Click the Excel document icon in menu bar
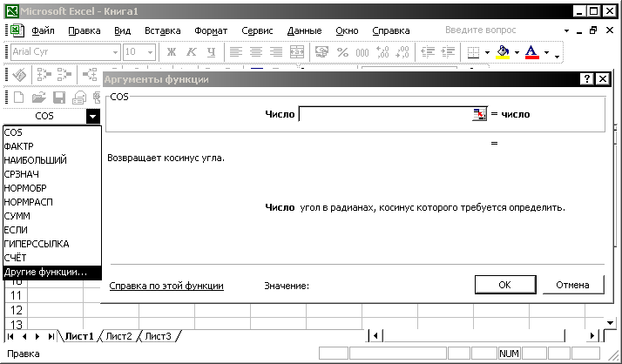622x364 pixels. (x=17, y=30)
